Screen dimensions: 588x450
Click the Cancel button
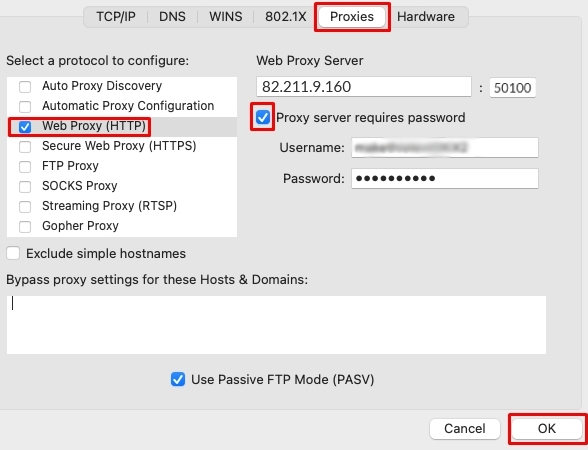465,429
